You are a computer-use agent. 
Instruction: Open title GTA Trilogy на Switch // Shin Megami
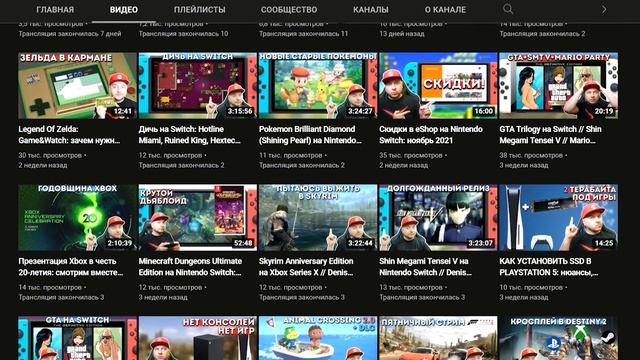pos(551,135)
